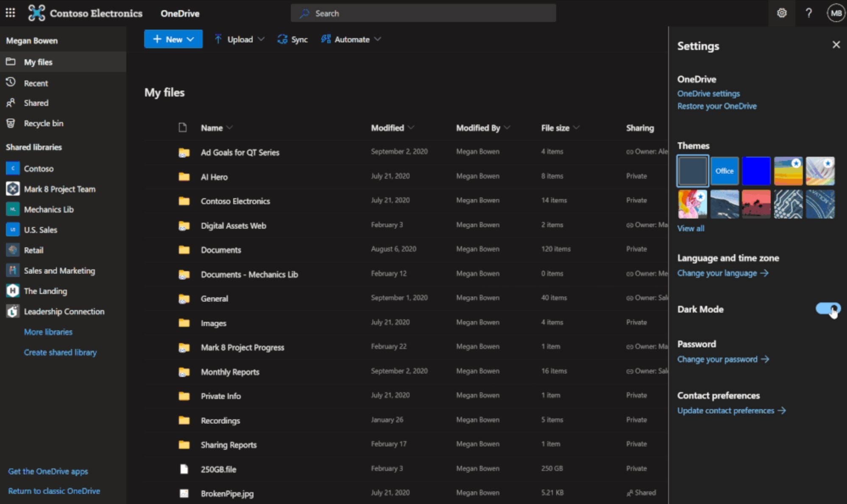
Task: Open the Documents - Mechanics Lib folder
Action: pos(249,274)
